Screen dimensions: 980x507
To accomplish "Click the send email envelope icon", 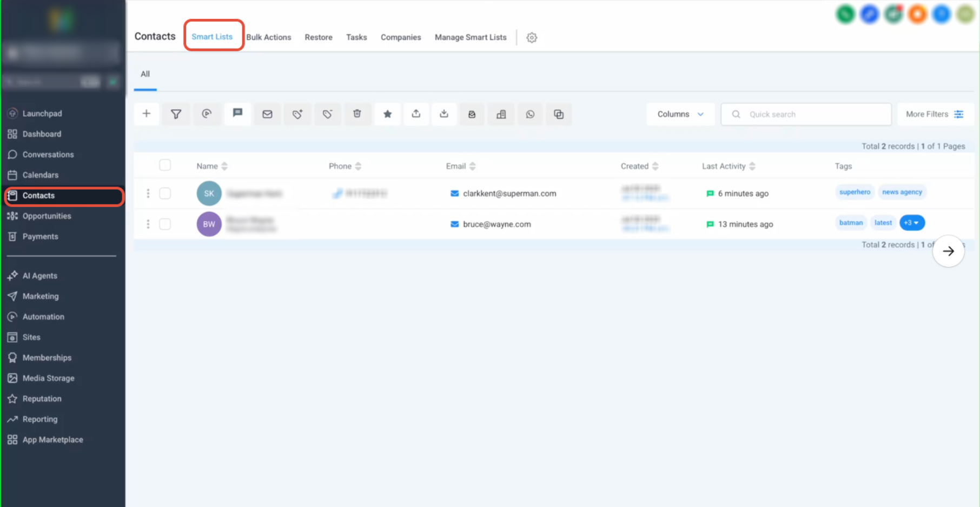I will 267,114.
